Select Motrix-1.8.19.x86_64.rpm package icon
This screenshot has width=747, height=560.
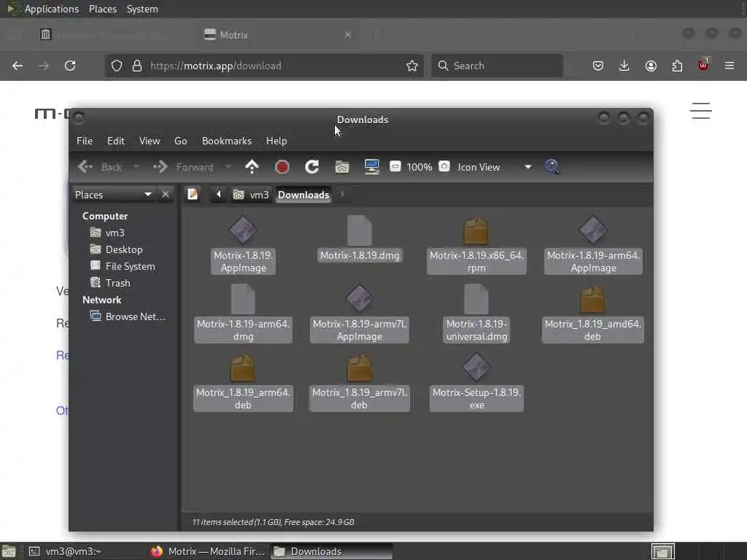tap(476, 230)
